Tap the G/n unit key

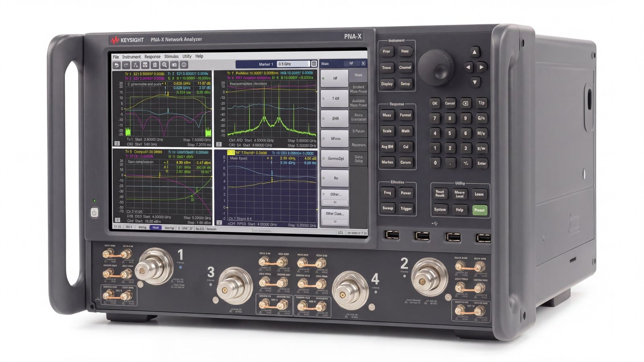pos(481,118)
